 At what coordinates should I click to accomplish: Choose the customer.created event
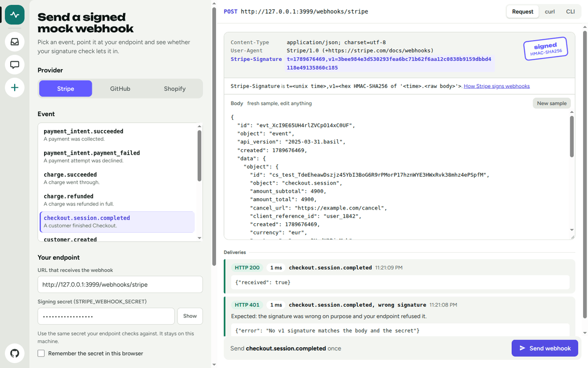(117, 238)
